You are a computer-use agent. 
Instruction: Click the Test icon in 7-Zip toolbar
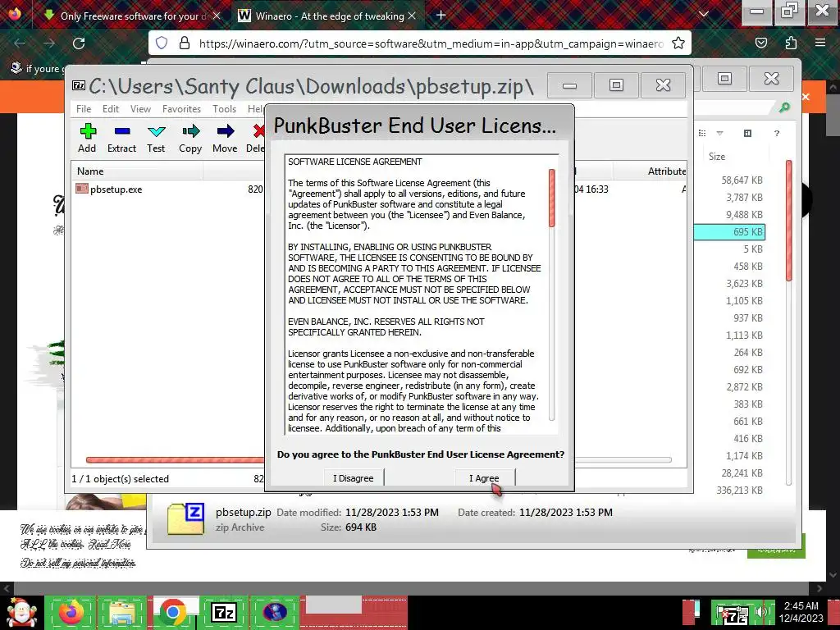point(157,131)
